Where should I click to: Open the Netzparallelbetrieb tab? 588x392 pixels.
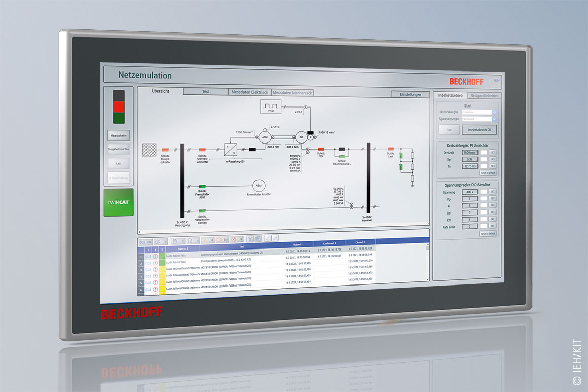(x=484, y=95)
